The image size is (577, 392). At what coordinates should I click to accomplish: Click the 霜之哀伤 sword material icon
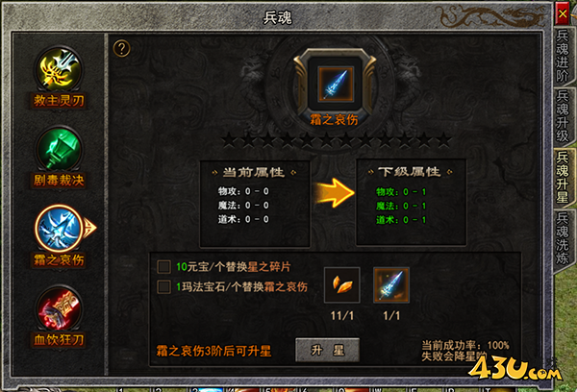point(391,285)
